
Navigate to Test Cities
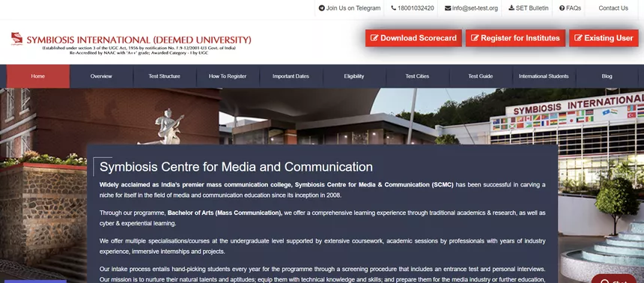pyautogui.click(x=417, y=76)
